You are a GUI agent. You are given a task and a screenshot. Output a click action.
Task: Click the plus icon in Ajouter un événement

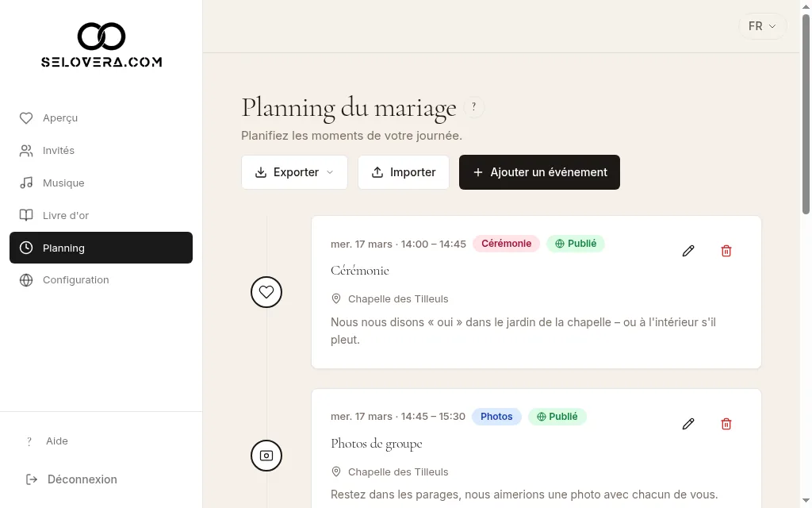tap(478, 172)
